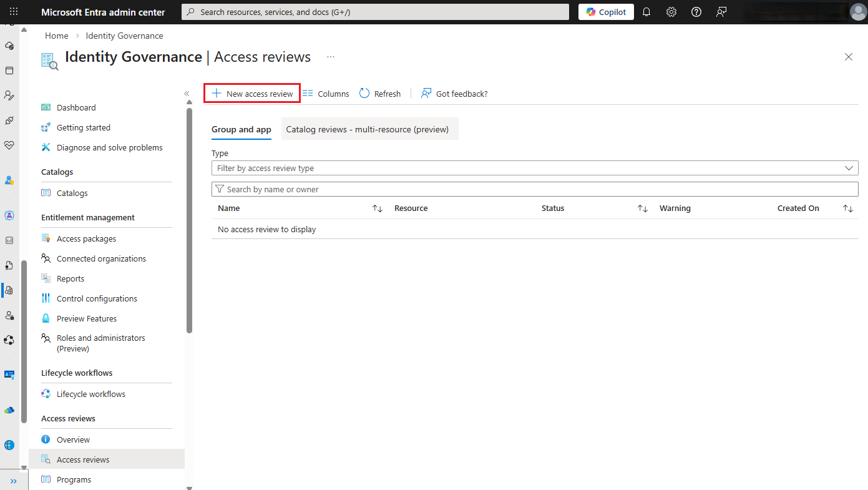Click the feedback icon in the top bar
868x490 pixels.
pos(721,12)
